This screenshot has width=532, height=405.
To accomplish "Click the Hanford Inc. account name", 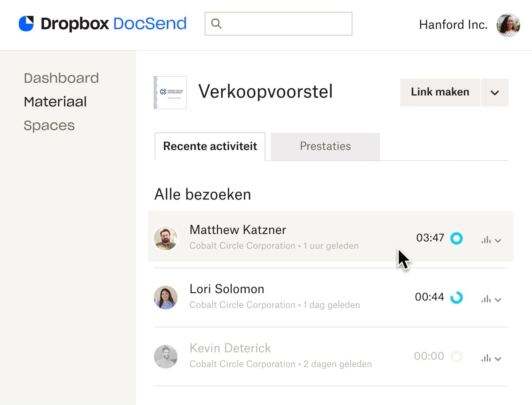I will coord(453,25).
